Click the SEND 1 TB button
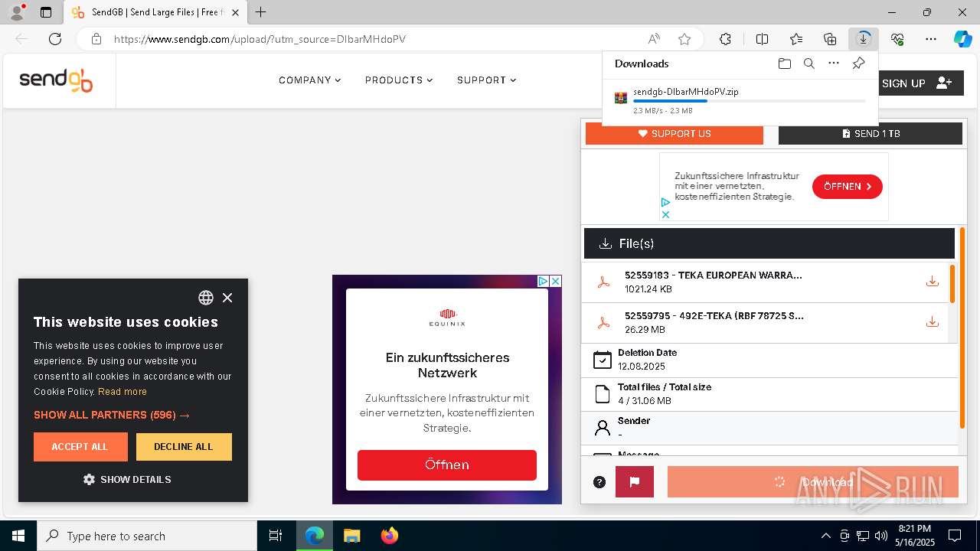This screenshot has width=980, height=551. [871, 134]
